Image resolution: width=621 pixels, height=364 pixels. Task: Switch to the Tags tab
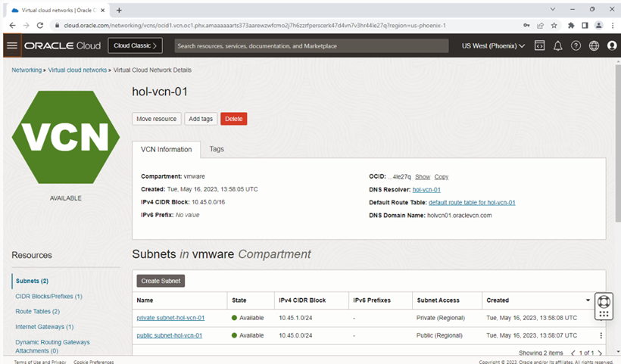coord(217,149)
